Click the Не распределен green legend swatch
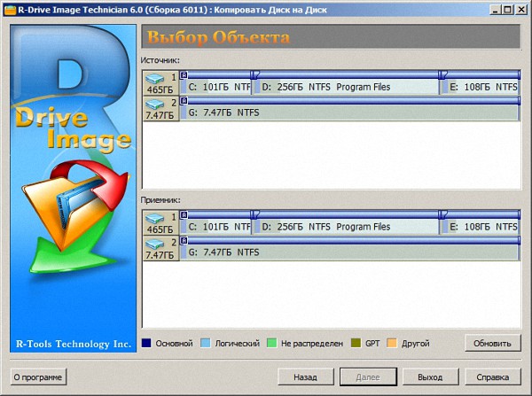 272,342
